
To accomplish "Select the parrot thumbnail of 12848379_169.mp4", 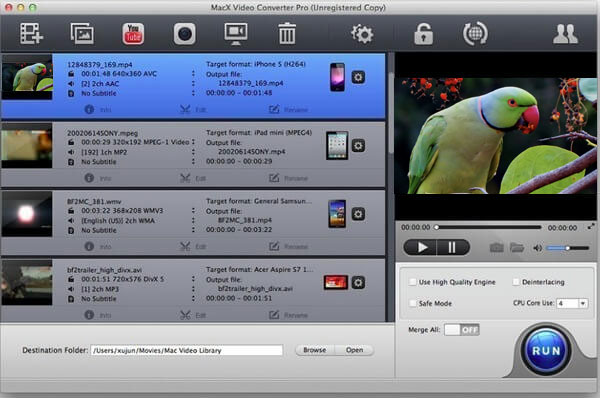I will tap(27, 77).
